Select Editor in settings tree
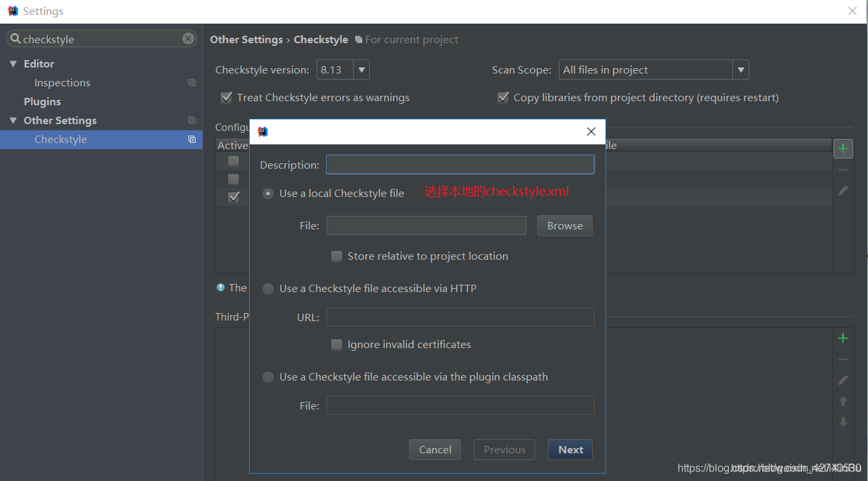The image size is (868, 481). [38, 63]
